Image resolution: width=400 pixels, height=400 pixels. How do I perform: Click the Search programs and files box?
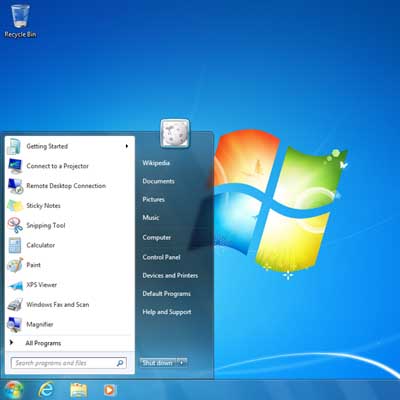pyautogui.click(x=69, y=363)
